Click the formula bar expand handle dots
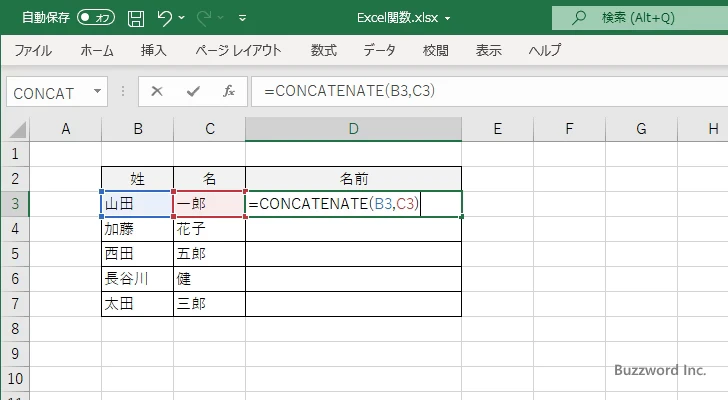 pos(123,91)
